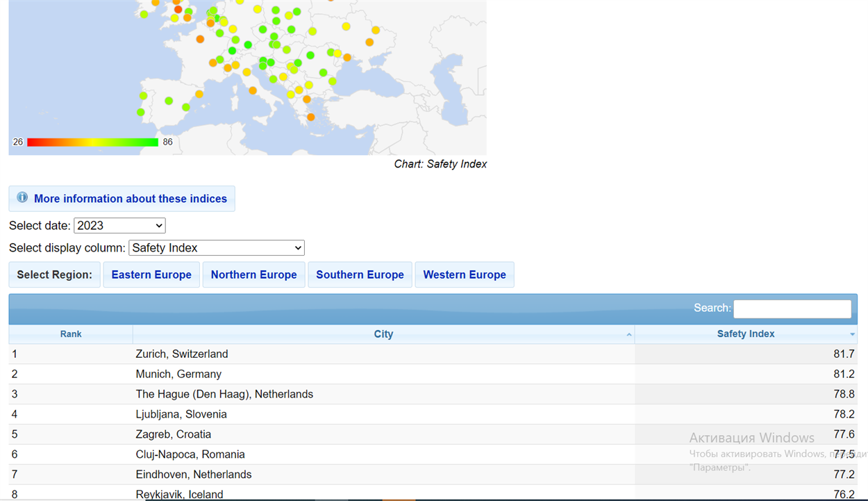Image resolution: width=868 pixels, height=501 pixels.
Task: Select the Western Europe region button
Action: point(465,274)
